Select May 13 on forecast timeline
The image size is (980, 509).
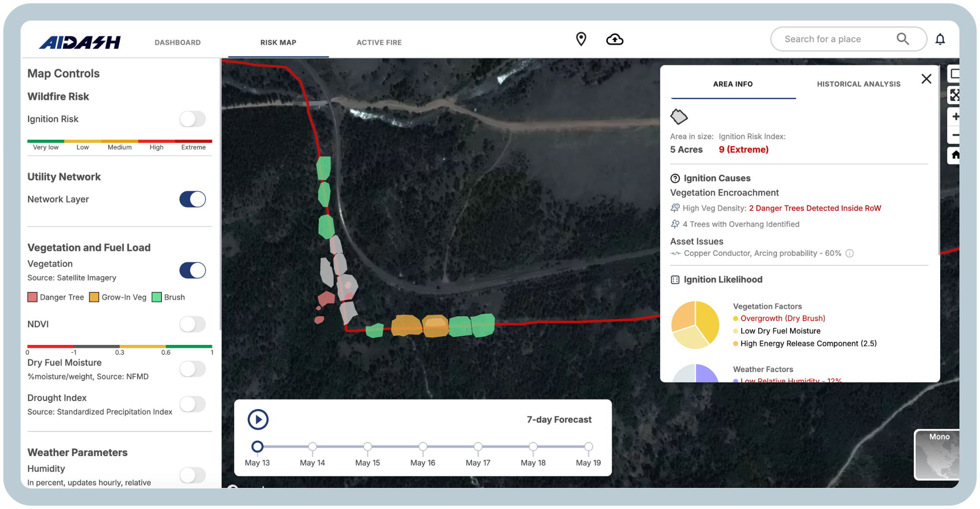pyautogui.click(x=257, y=447)
